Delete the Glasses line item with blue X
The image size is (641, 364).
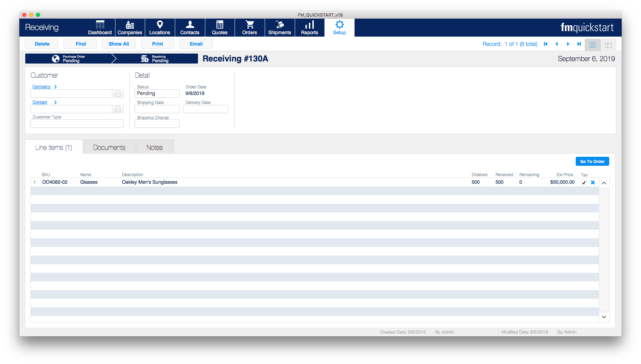[593, 182]
